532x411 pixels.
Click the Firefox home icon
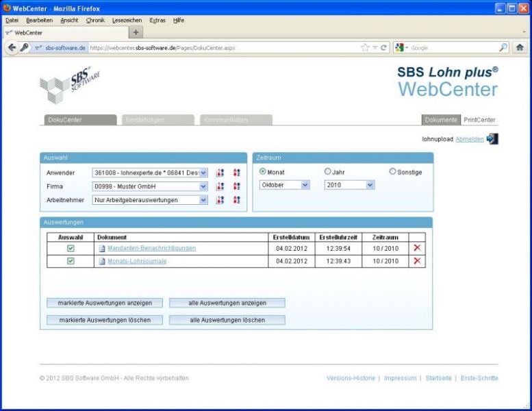(x=520, y=48)
